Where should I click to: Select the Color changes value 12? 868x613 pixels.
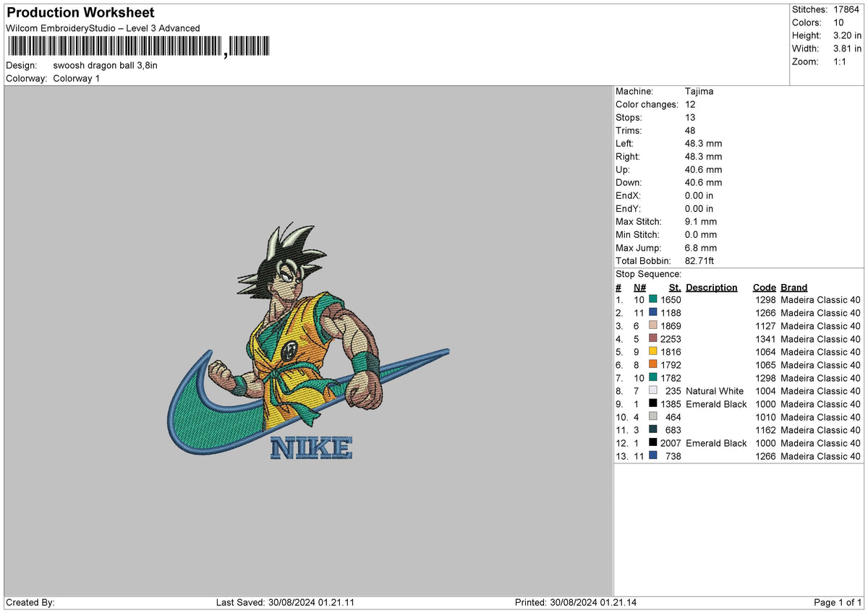coord(690,104)
